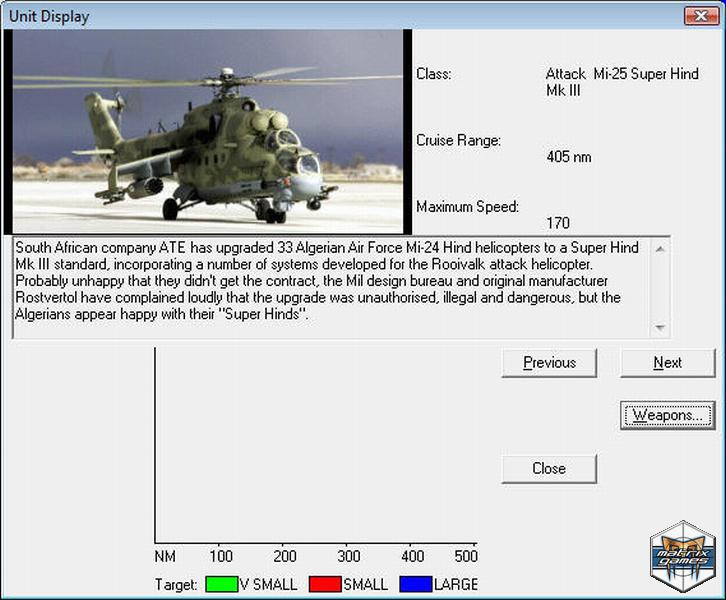This screenshot has width=726, height=600.
Task: Click the "LARGE" legend text
Action: pos(456,585)
